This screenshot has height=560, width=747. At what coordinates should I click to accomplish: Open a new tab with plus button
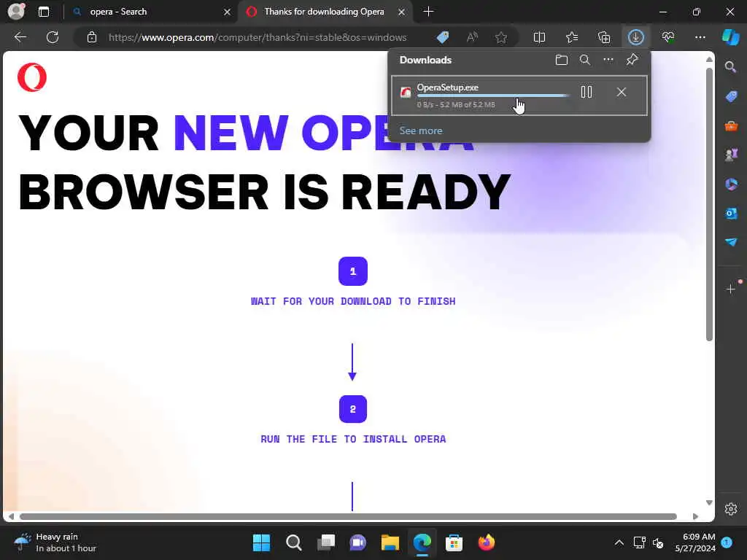click(x=428, y=12)
